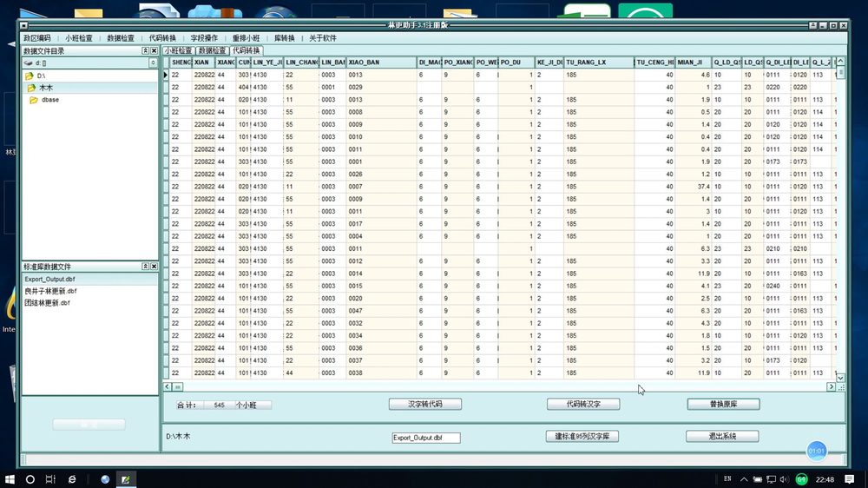Click the XIAN column header

tap(204, 63)
